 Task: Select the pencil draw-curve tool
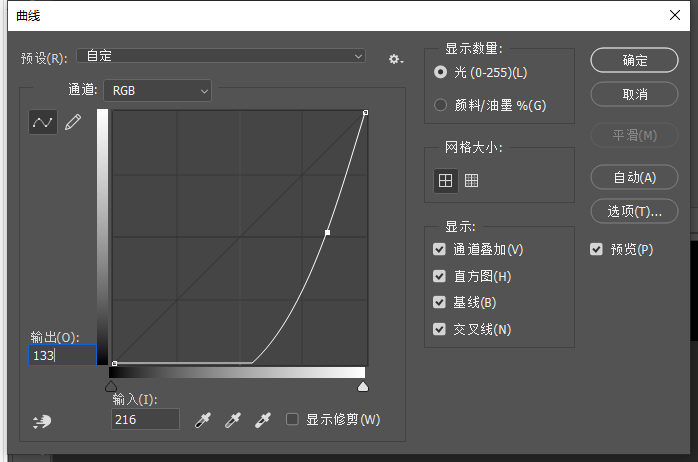(x=73, y=122)
